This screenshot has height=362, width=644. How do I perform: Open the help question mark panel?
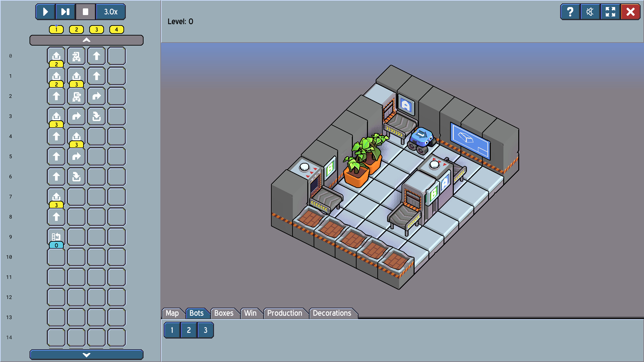pos(570,12)
